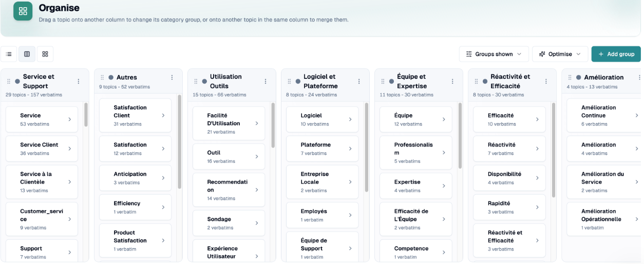Select the Réactivité et Efficacité topic card

point(509,240)
